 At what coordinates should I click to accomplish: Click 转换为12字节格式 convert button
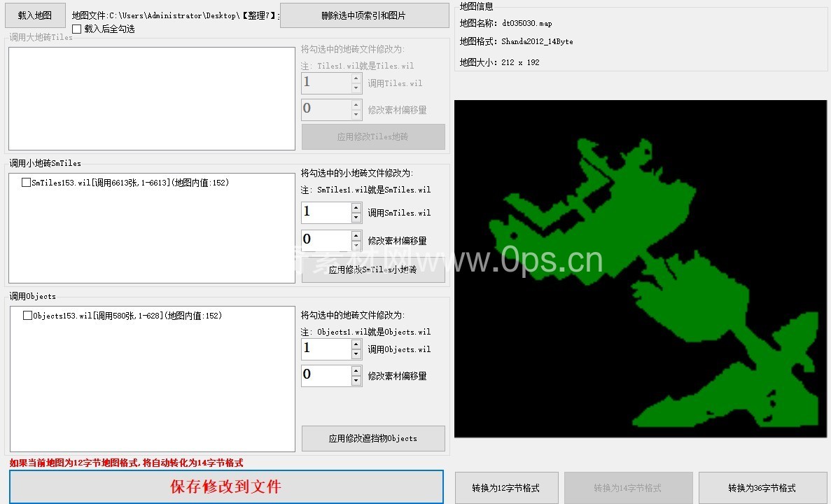[x=507, y=488]
